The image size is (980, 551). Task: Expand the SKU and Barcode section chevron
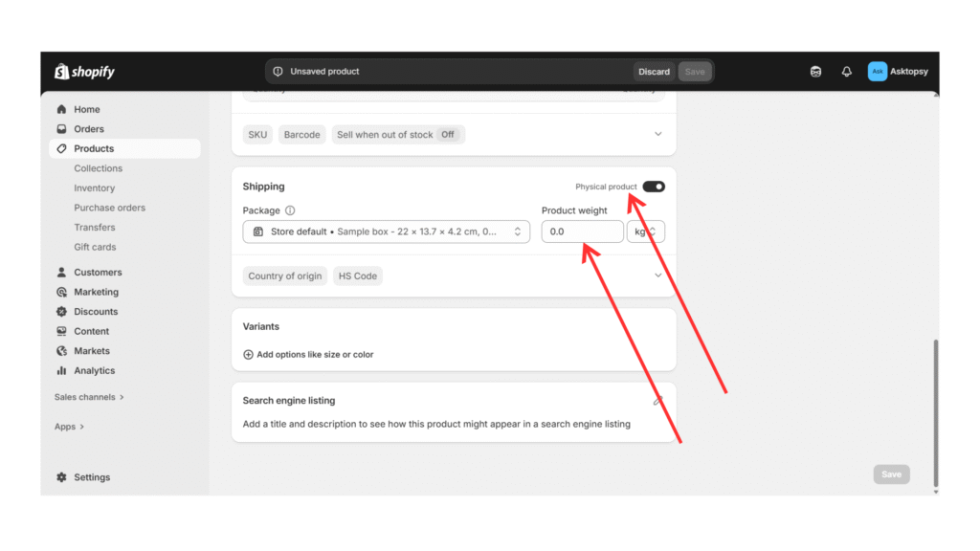[657, 135]
